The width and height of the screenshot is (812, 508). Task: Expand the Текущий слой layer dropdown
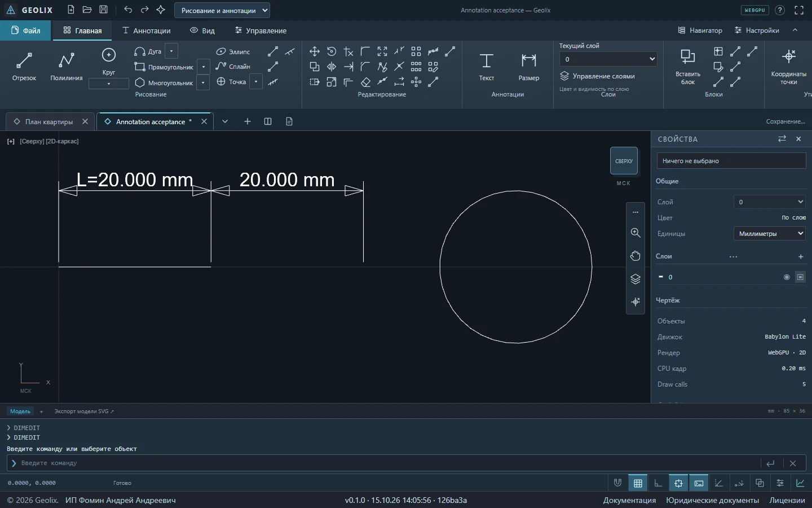608,59
